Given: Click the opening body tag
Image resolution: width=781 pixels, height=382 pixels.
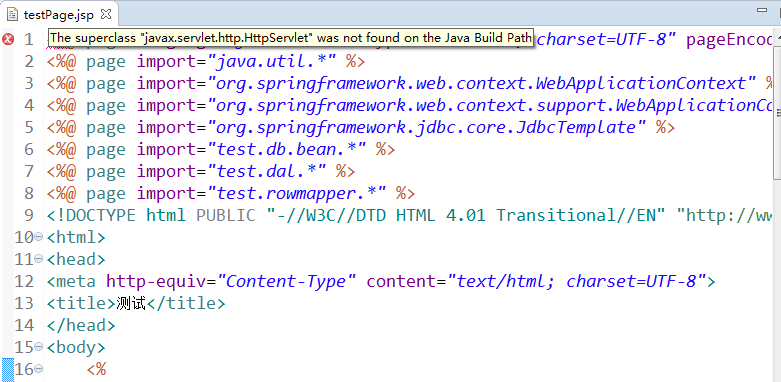Looking at the screenshot, I should (x=76, y=347).
